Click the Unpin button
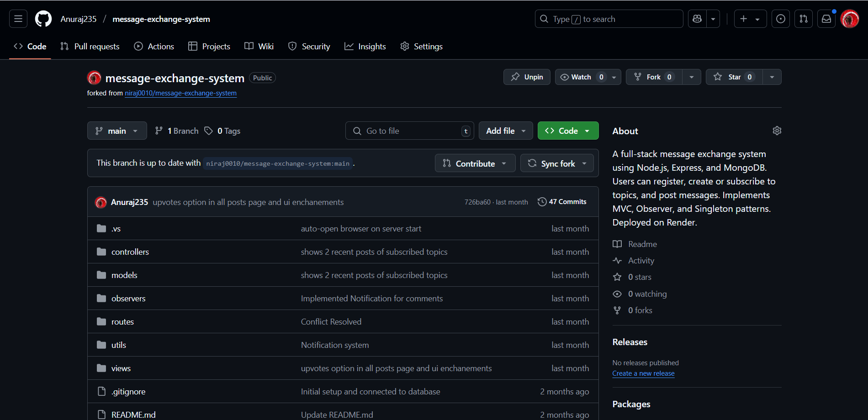 tap(526, 77)
